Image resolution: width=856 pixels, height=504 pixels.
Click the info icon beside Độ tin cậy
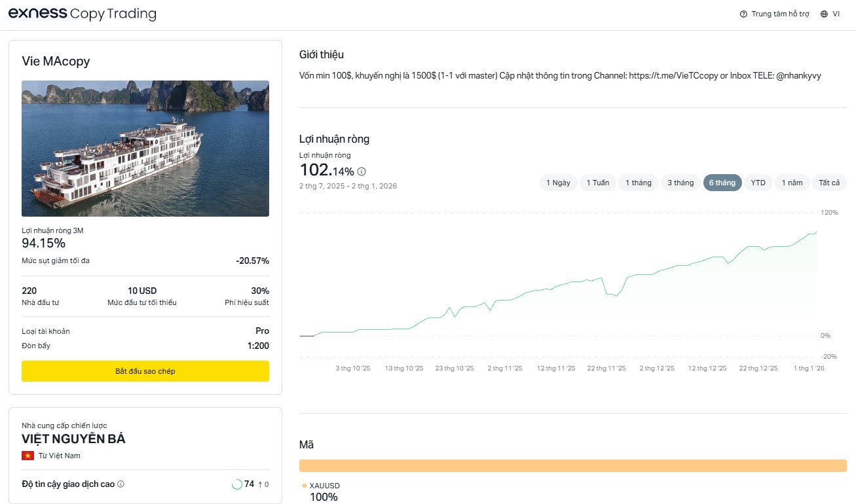121,484
